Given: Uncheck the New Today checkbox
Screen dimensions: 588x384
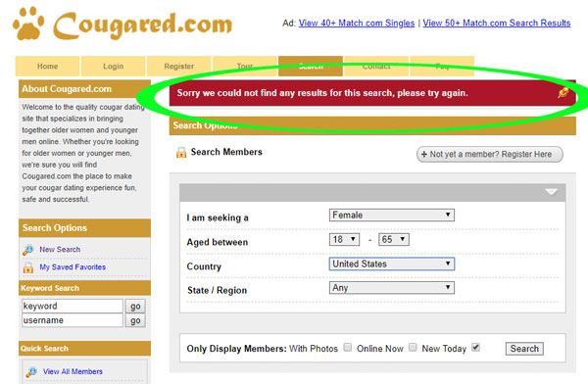Looking at the screenshot, I should (x=475, y=347).
